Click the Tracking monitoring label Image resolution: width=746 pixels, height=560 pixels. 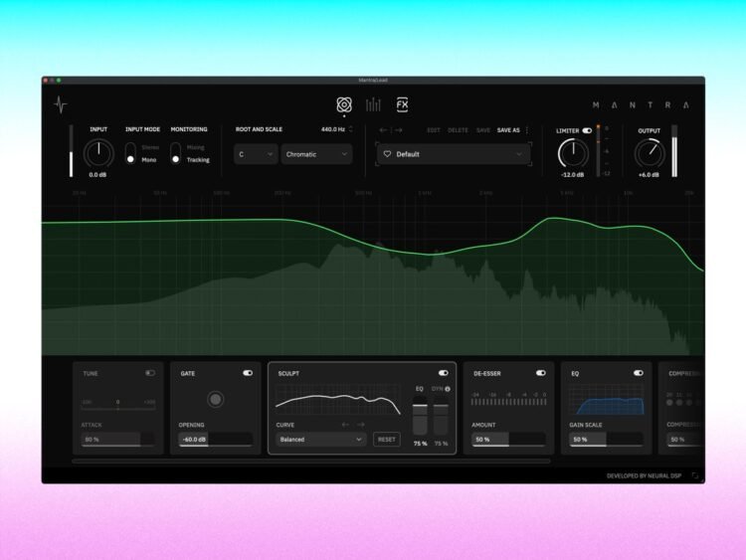(x=198, y=160)
